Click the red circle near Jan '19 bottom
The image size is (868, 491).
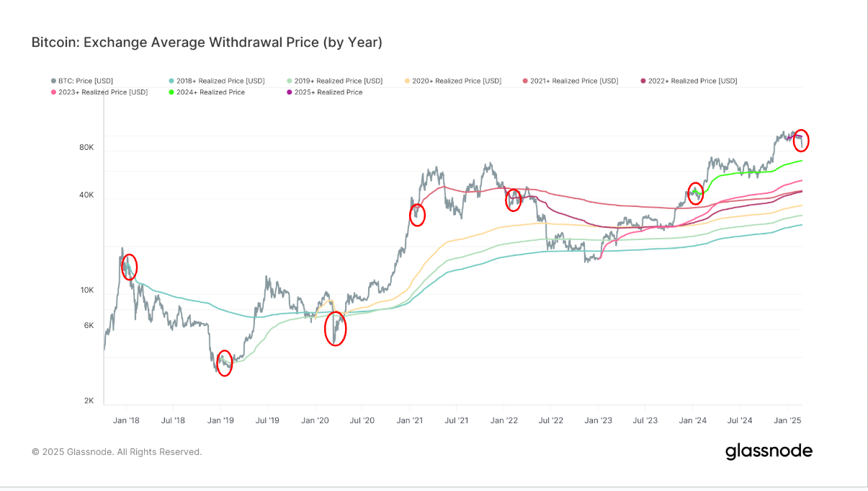(x=224, y=363)
